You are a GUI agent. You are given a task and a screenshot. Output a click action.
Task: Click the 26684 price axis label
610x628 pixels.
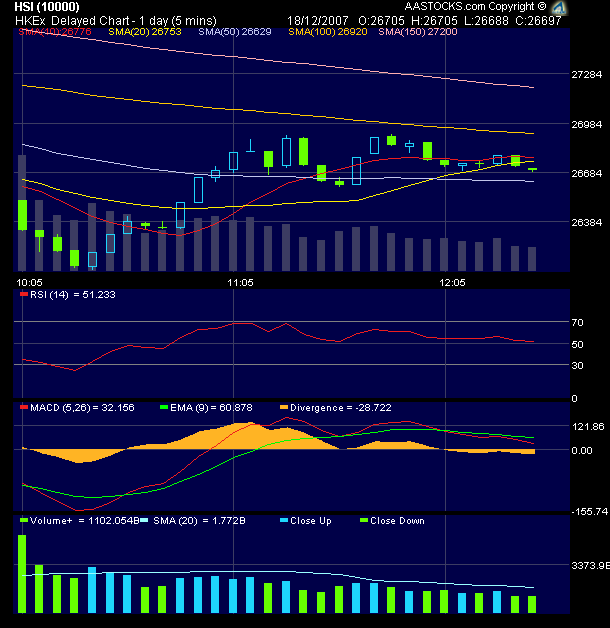point(586,173)
